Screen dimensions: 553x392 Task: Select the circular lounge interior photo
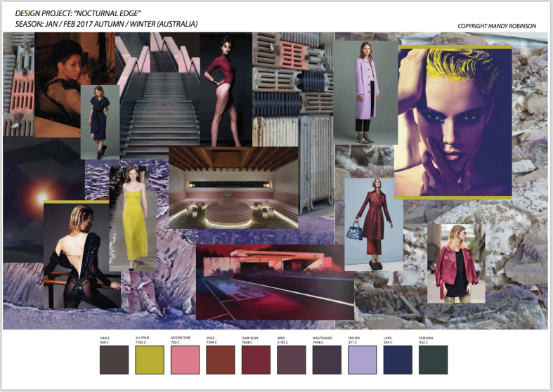(x=233, y=188)
